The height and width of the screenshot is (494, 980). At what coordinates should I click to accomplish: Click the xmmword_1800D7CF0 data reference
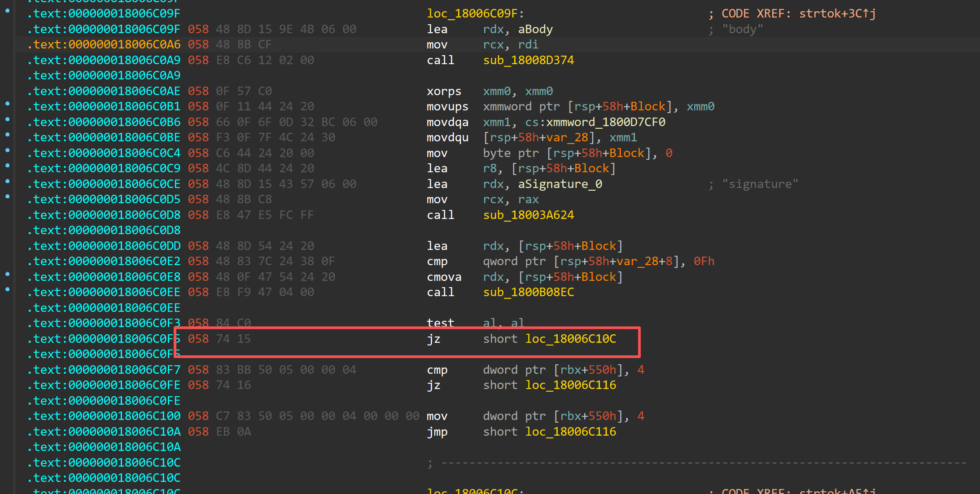(x=605, y=122)
